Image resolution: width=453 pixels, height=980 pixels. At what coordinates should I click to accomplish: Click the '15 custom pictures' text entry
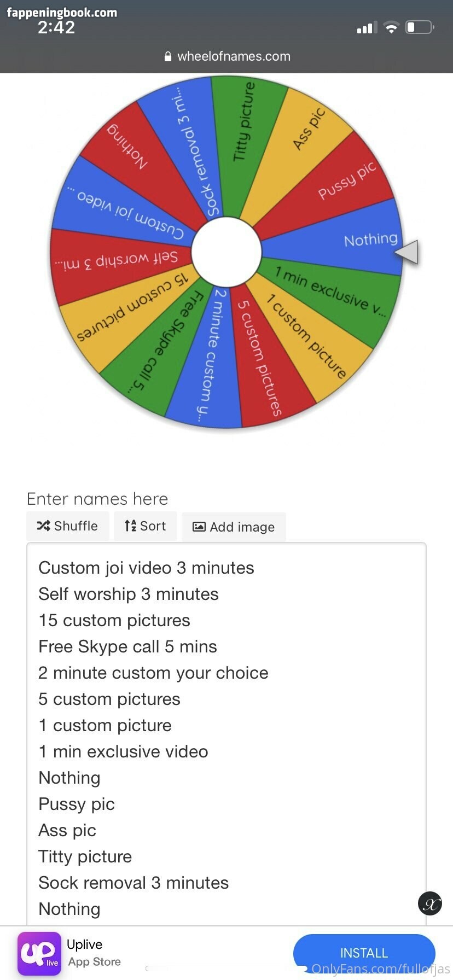pyautogui.click(x=114, y=620)
